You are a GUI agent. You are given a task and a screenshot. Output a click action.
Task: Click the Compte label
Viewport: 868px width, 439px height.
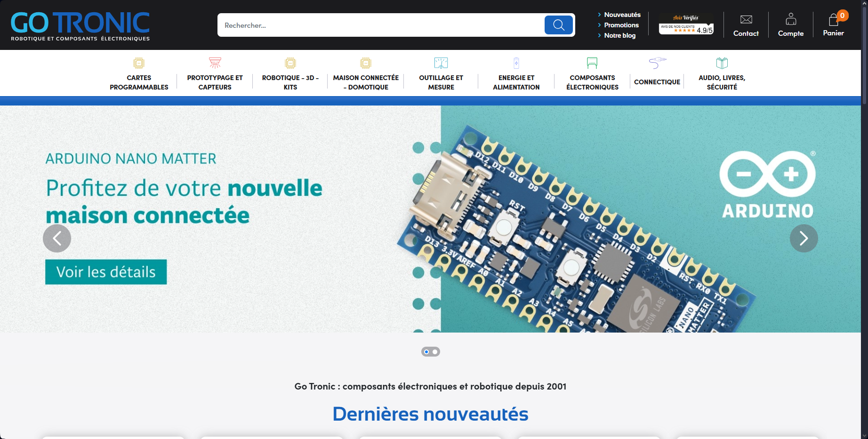point(791,33)
